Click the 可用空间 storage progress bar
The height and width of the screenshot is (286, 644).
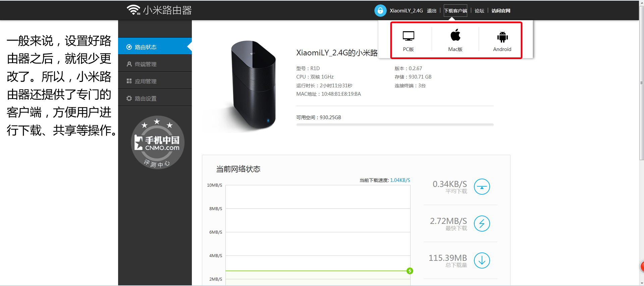click(x=395, y=125)
